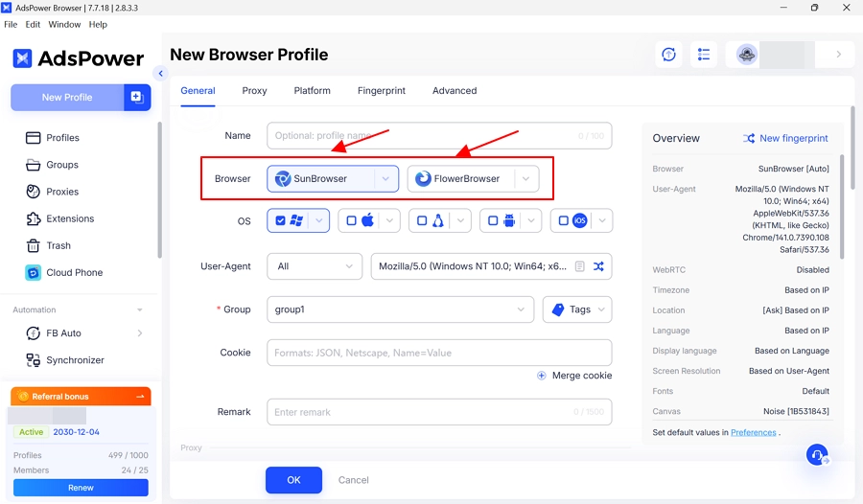This screenshot has height=504, width=863.
Task: Switch to the Advanced tab
Action: click(455, 91)
